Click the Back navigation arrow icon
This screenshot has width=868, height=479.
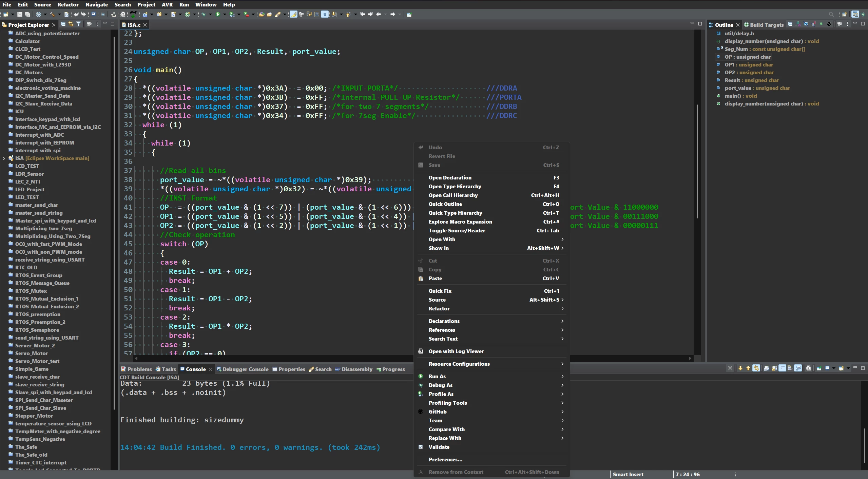(378, 14)
